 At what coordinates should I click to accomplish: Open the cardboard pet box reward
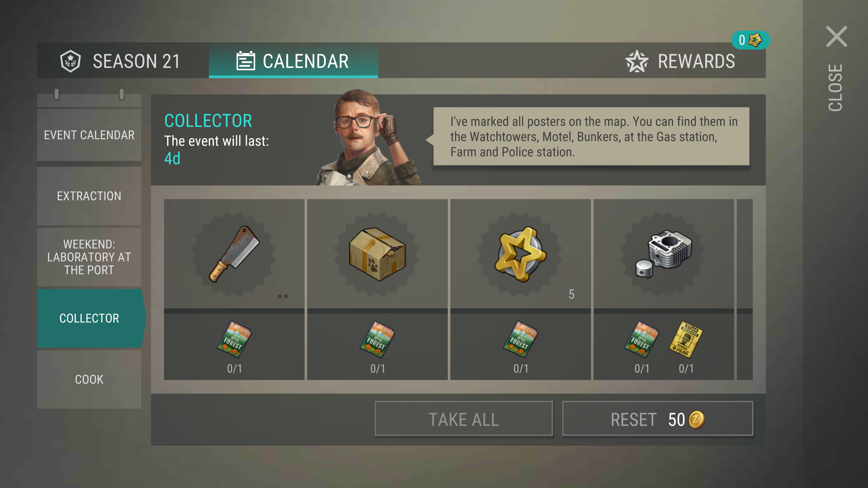pos(377,254)
